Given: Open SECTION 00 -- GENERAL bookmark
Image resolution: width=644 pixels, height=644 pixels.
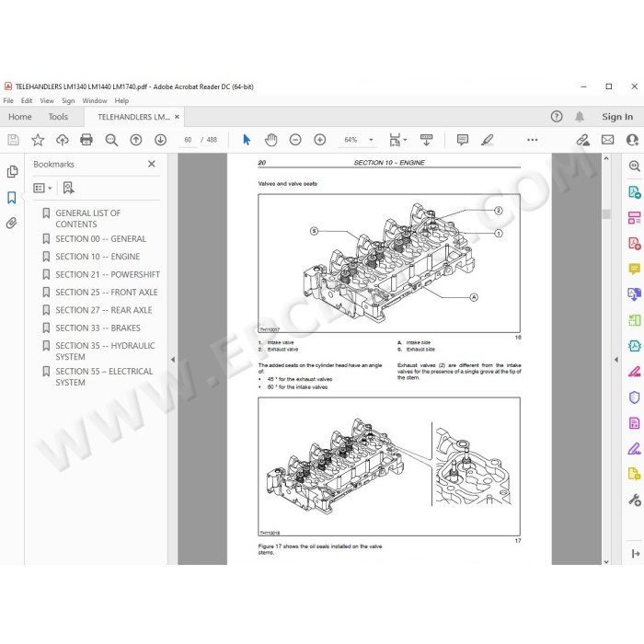Looking at the screenshot, I should [101, 238].
